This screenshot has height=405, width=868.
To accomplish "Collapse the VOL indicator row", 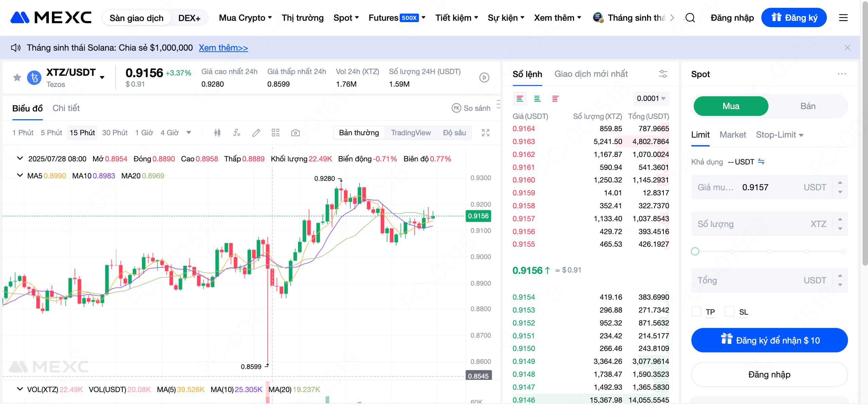I will (x=20, y=389).
